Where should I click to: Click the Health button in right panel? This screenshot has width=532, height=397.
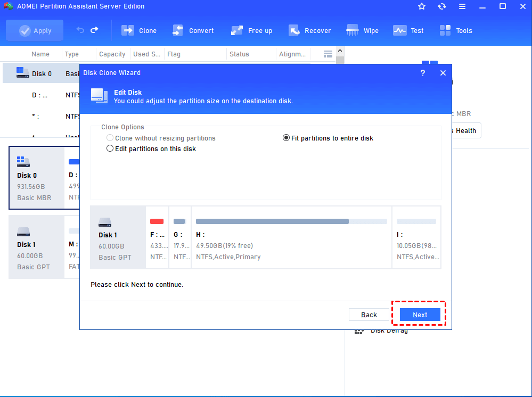point(466,130)
